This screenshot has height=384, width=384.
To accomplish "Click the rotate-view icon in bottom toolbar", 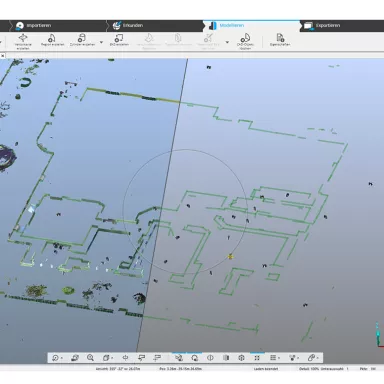I will [55, 358].
